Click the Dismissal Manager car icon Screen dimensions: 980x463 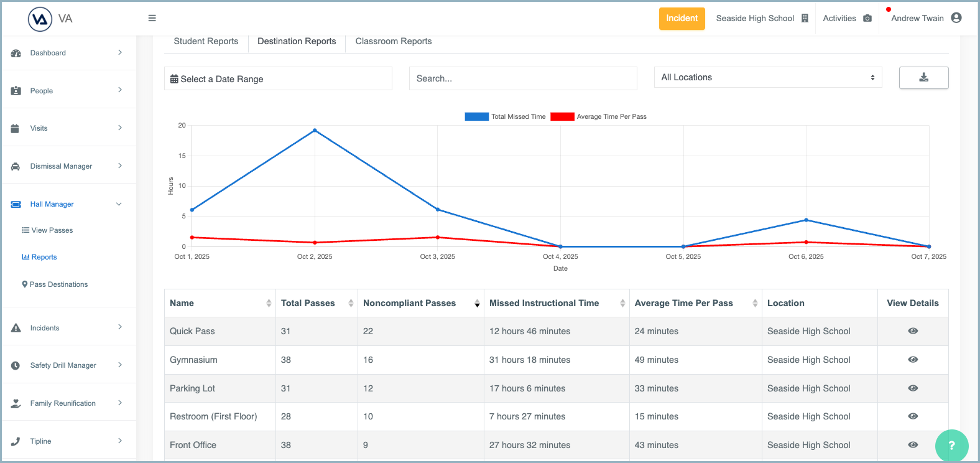[16, 166]
